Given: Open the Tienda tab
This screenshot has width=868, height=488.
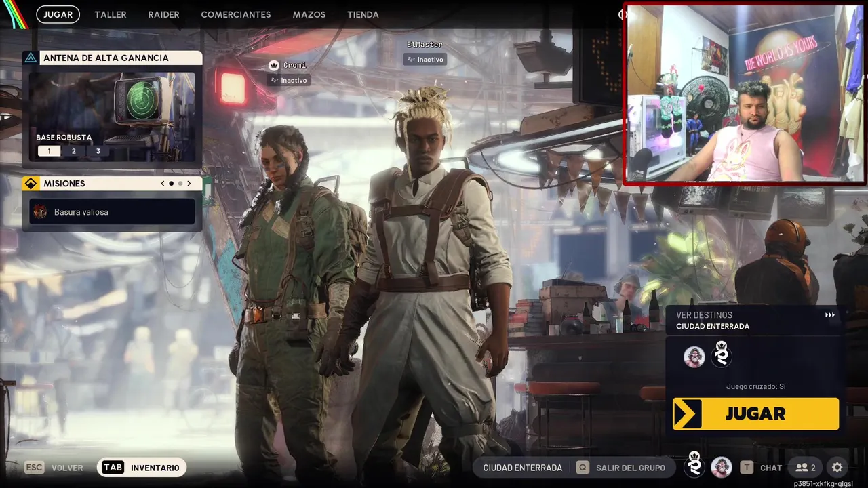Looking at the screenshot, I should [x=363, y=14].
